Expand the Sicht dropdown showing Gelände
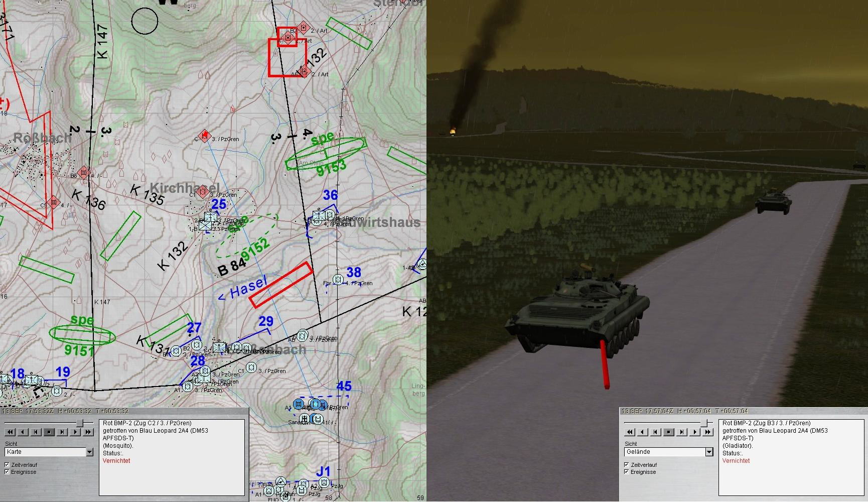The height and width of the screenshot is (502, 868). pos(709,452)
